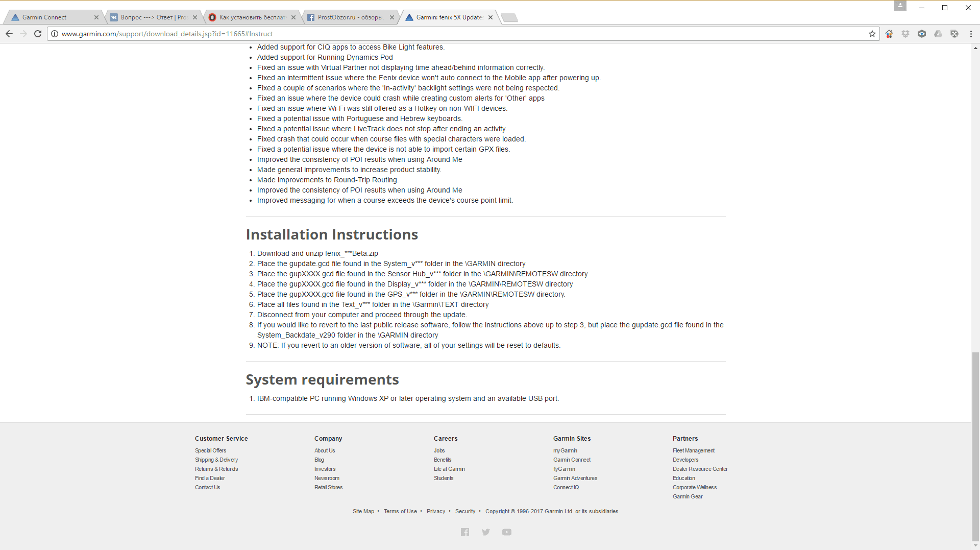Viewport: 980px width, 550px height.
Task: Open Developers link
Action: pyautogui.click(x=685, y=460)
